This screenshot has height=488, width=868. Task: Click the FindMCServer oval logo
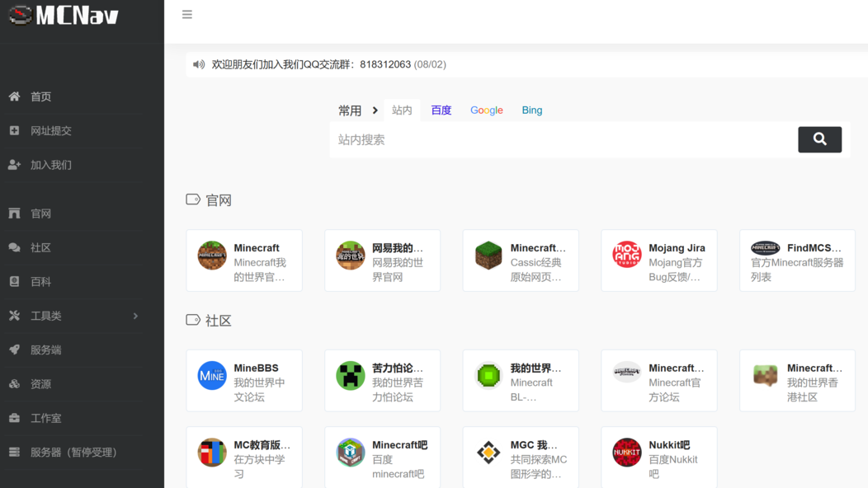pyautogui.click(x=766, y=248)
